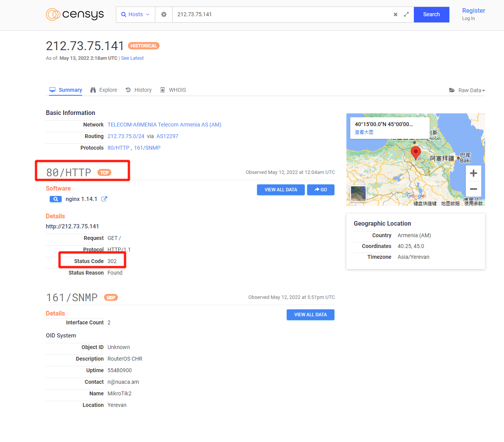Screen dimensions: 504x442
Task: Click the http://212.73.75.141 details URL
Action: 72,226
